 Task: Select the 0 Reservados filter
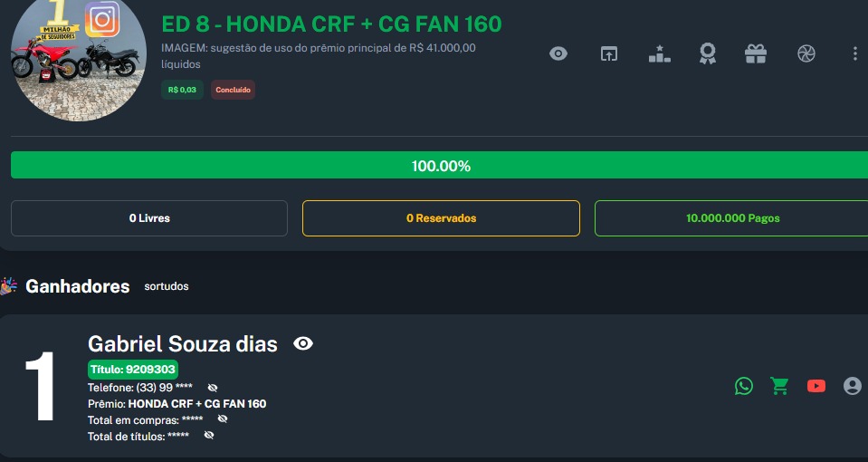(441, 218)
